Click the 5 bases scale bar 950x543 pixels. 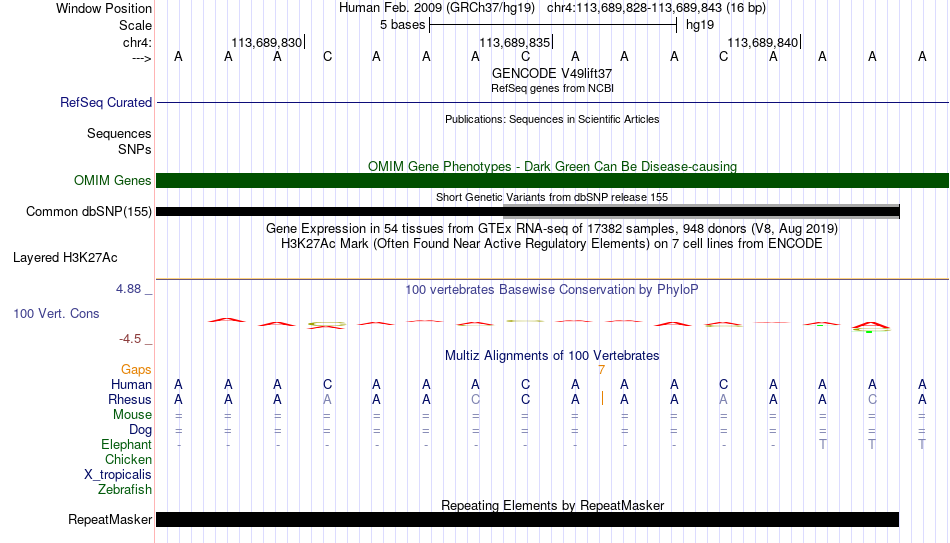(553, 25)
